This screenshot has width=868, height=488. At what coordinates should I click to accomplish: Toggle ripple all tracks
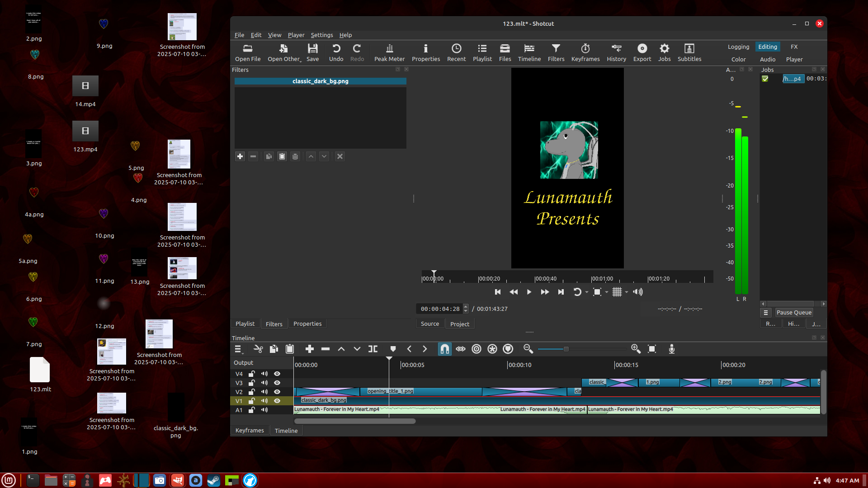(x=492, y=349)
